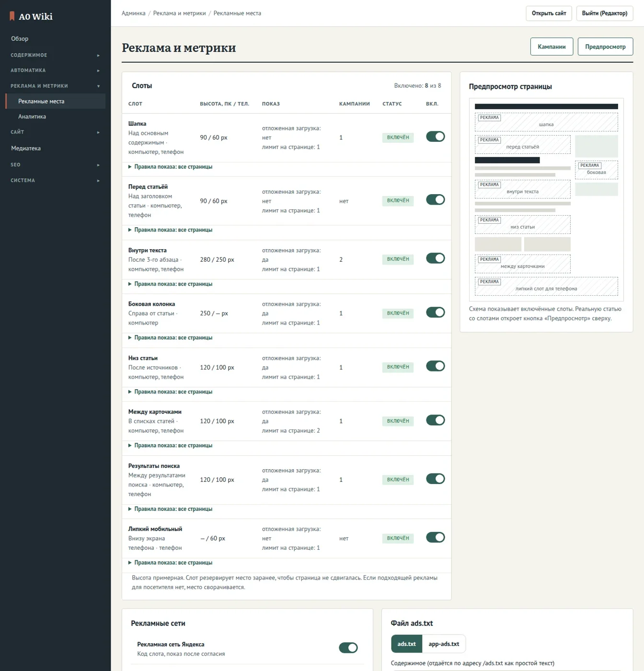This screenshot has height=671, width=644.
Task: Expand the SEO sidebar section
Action: pyautogui.click(x=55, y=165)
